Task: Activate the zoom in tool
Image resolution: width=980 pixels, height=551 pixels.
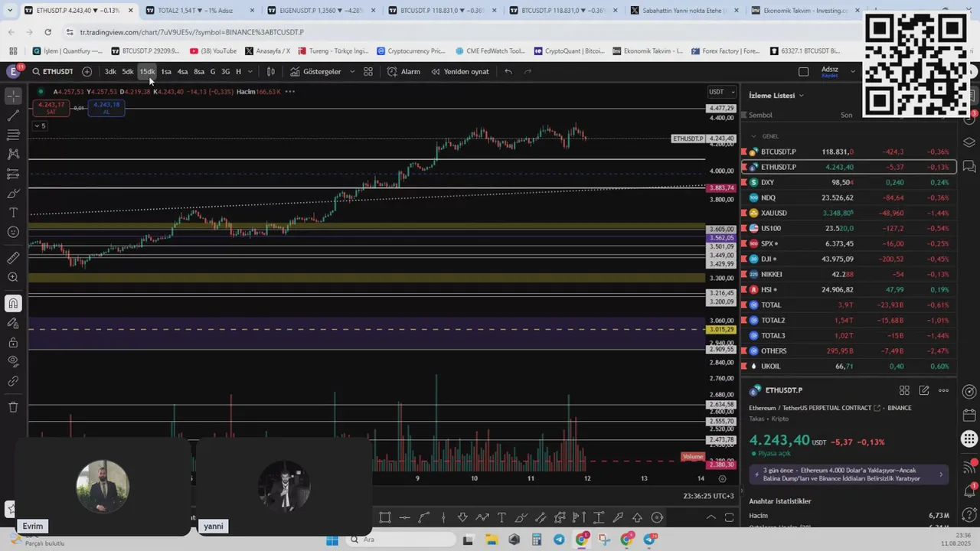Action: (x=13, y=277)
